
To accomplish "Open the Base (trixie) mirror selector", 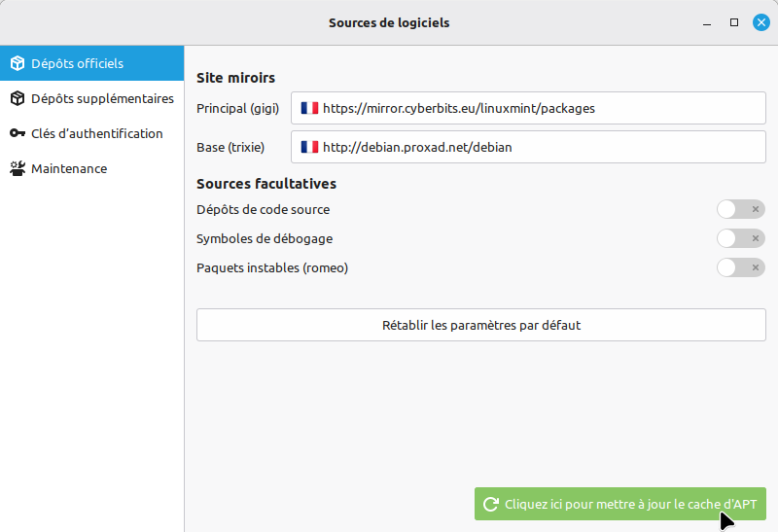I will (x=528, y=148).
